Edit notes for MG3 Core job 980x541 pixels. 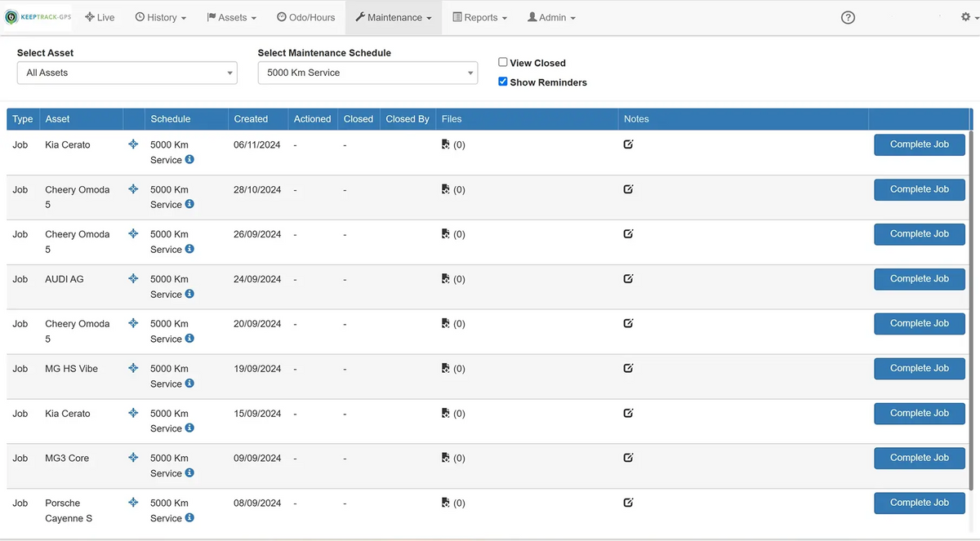[x=628, y=458]
